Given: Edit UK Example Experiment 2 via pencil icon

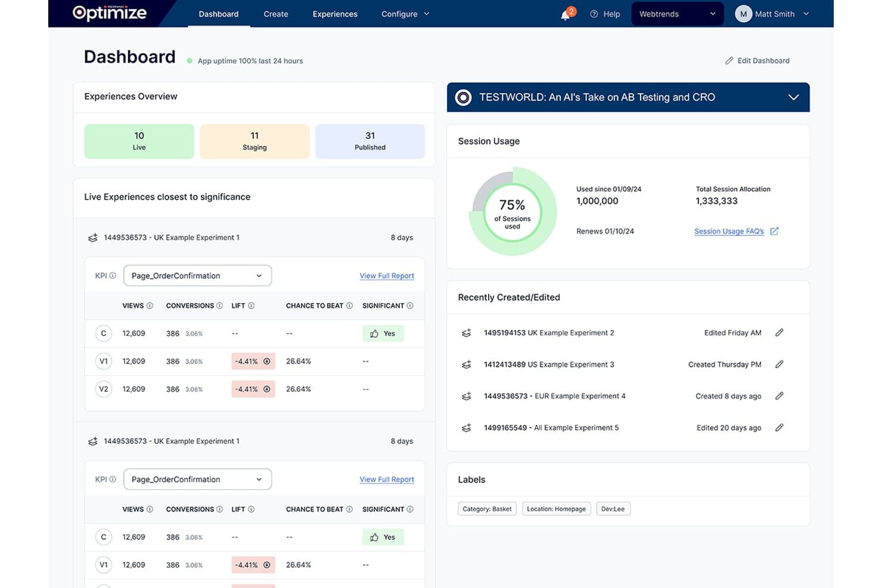Looking at the screenshot, I should click(x=779, y=332).
